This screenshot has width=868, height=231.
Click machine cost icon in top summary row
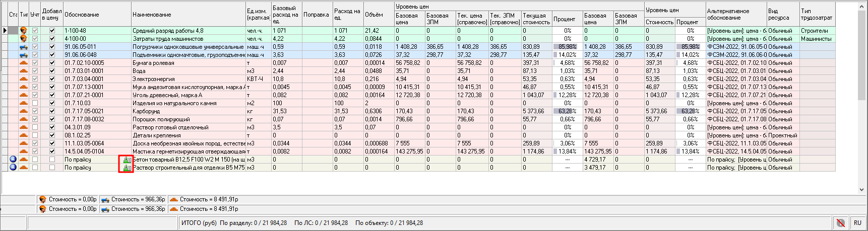[105, 199]
